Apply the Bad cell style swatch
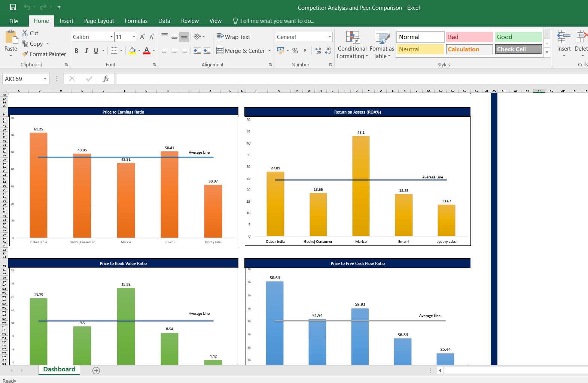The height and width of the screenshot is (383, 588). [x=469, y=37]
